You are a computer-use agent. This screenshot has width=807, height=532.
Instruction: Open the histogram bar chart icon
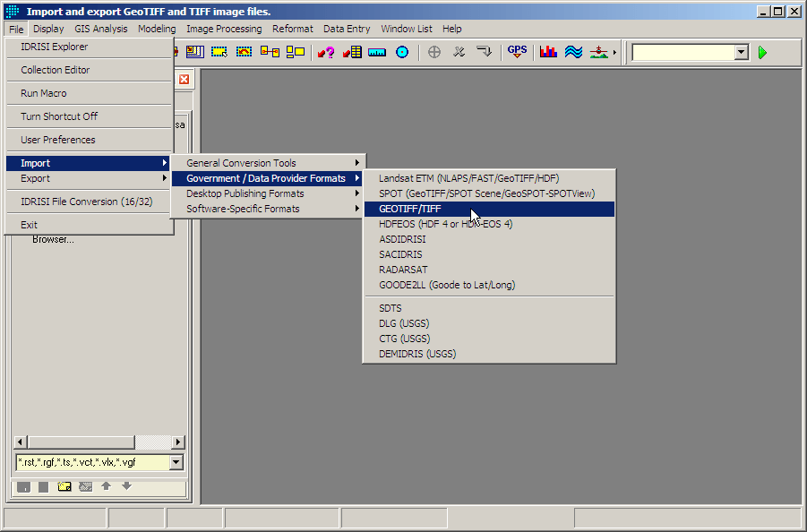[548, 52]
